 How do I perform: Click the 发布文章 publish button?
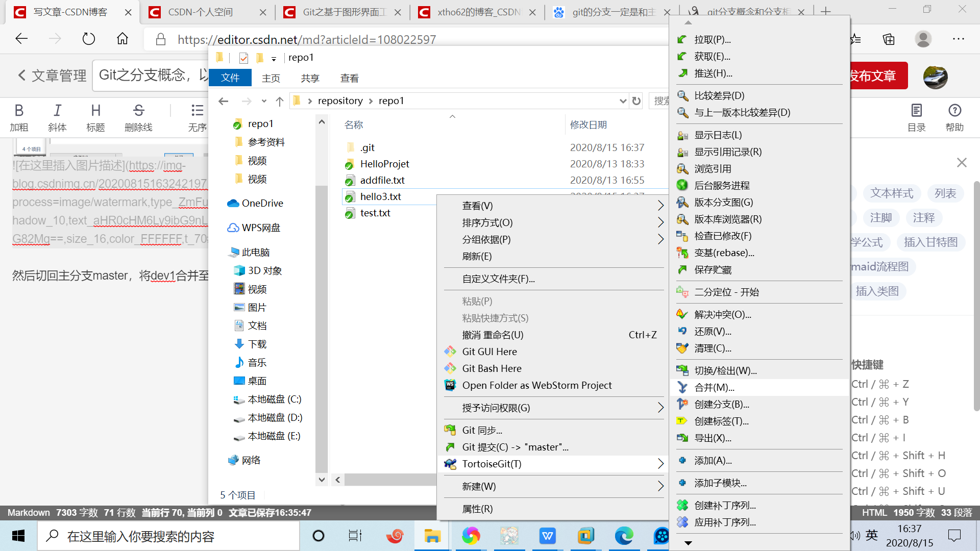(874, 76)
